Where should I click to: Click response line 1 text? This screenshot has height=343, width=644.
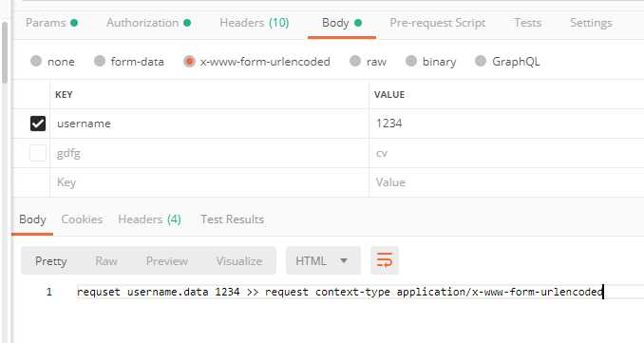340,292
